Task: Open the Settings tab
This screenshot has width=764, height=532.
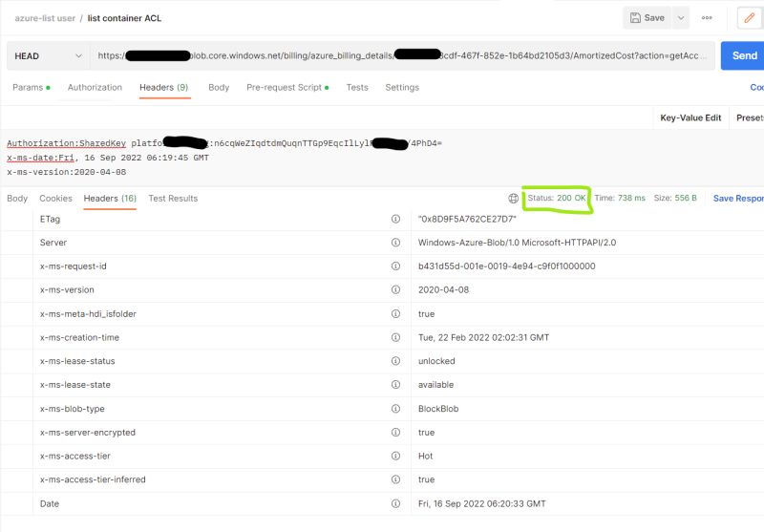Action: click(x=402, y=88)
